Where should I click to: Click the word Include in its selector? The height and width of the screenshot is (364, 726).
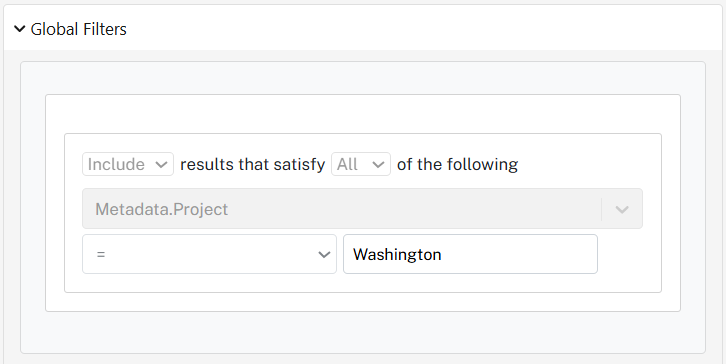click(x=116, y=164)
